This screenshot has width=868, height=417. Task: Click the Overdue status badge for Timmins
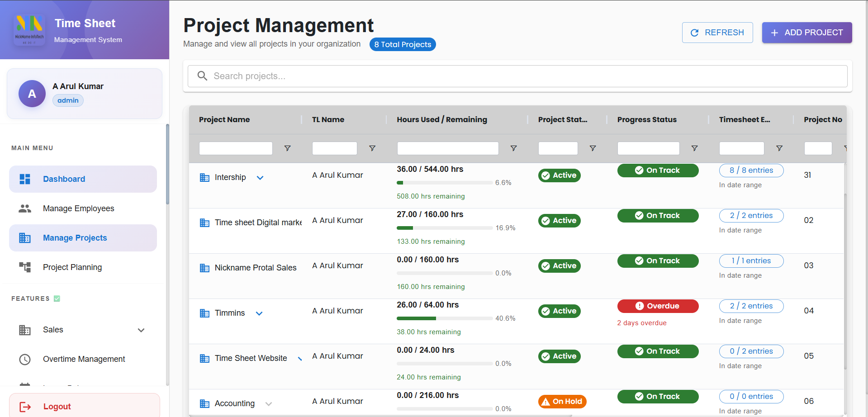(658, 306)
